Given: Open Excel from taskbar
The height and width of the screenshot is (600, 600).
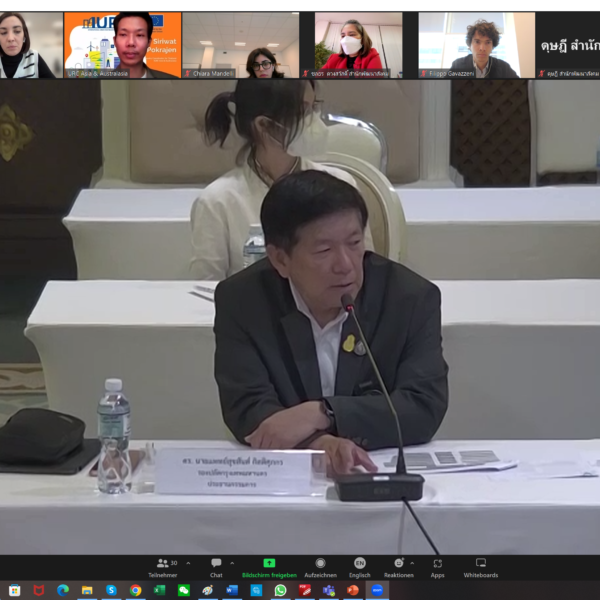Looking at the screenshot, I should [x=160, y=590].
